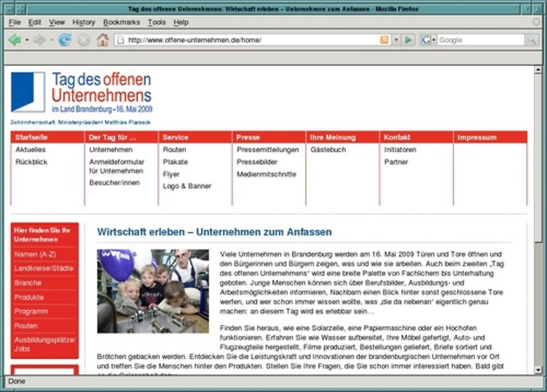Open the Home page icon
Image resolution: width=547 pixels, height=392 pixels.
click(x=103, y=40)
